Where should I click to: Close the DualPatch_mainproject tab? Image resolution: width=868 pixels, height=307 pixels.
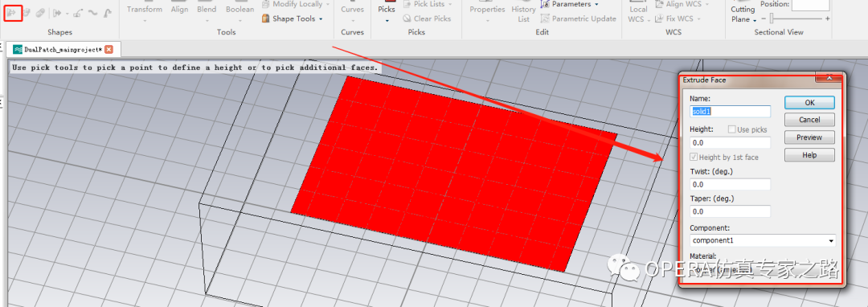(x=109, y=49)
